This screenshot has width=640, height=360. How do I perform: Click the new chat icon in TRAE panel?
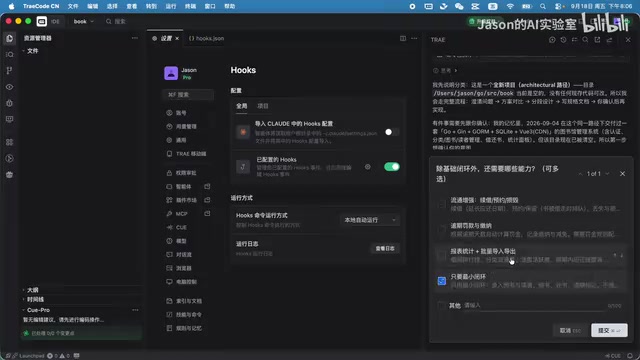552,40
